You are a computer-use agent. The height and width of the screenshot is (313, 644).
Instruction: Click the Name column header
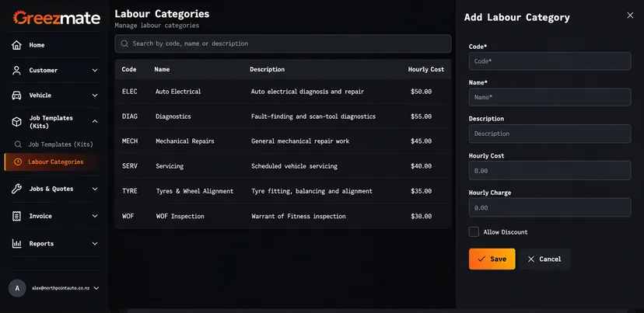point(162,69)
